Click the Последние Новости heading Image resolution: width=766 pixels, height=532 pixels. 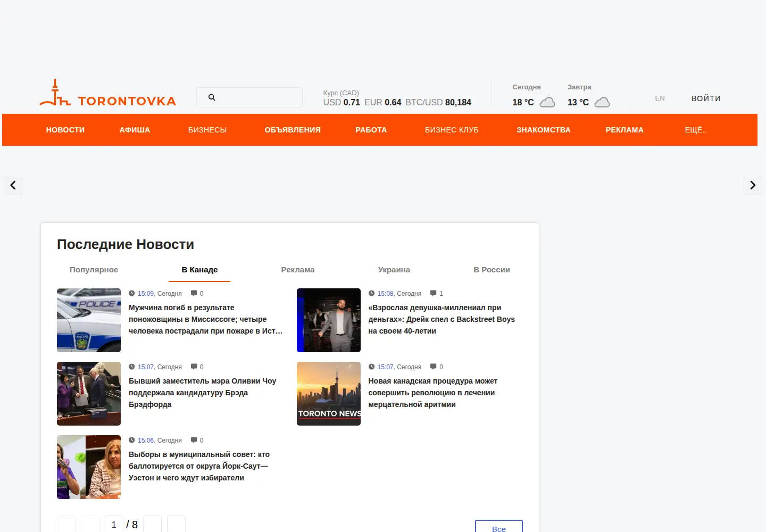(x=126, y=244)
